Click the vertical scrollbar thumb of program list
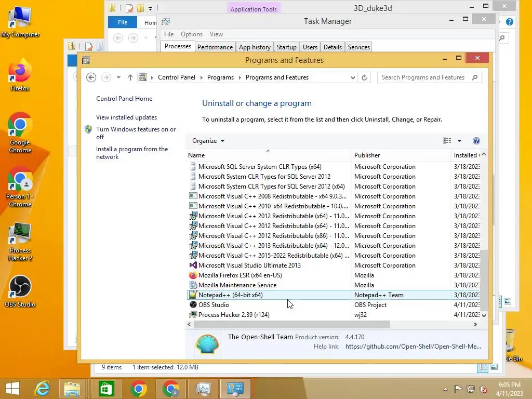Viewport: 532px width, 399px height. tap(484, 280)
